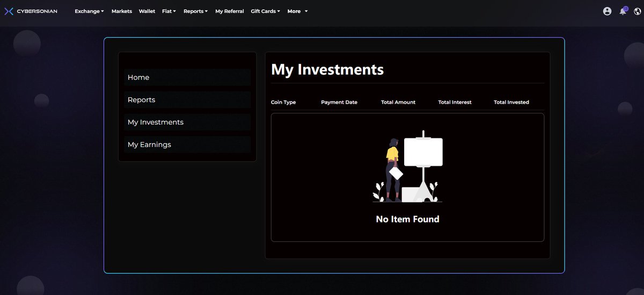Expand the Gift Cards dropdown
The width and height of the screenshot is (644, 295).
(x=266, y=11)
